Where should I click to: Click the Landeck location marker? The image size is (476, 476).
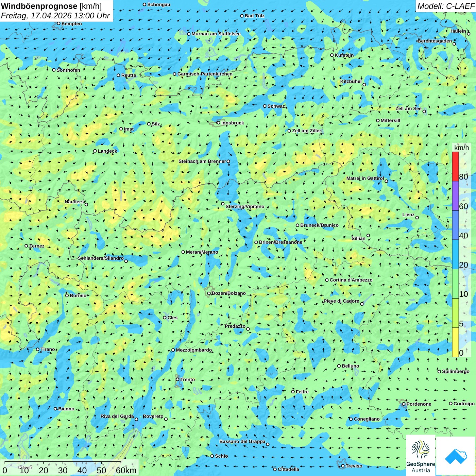(95, 151)
